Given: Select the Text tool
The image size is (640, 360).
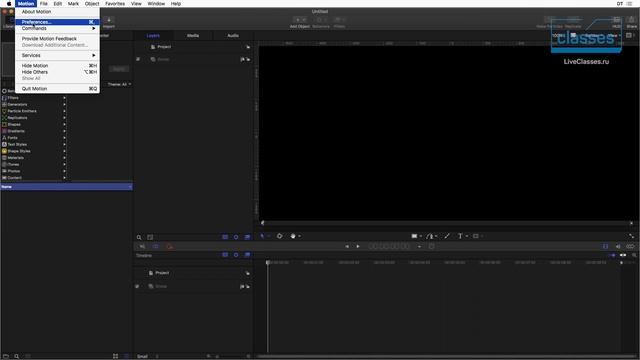Looking at the screenshot, I should [x=460, y=236].
